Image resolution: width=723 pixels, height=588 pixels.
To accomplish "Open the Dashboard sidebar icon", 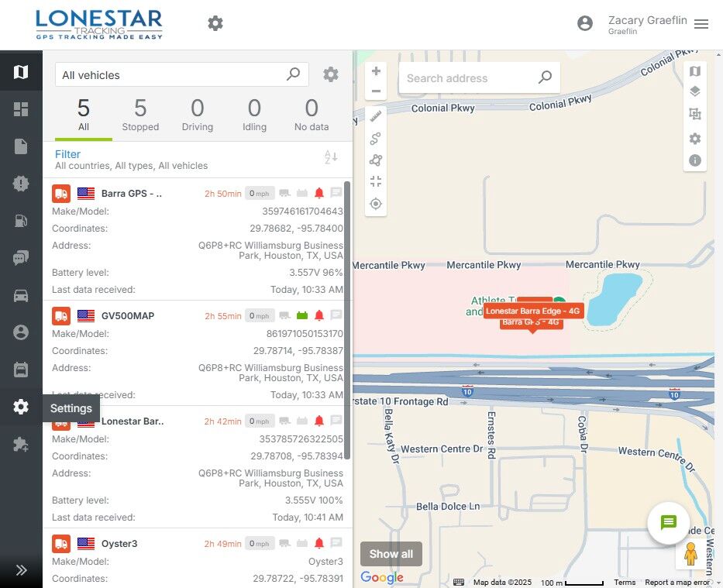I will click(x=21, y=109).
